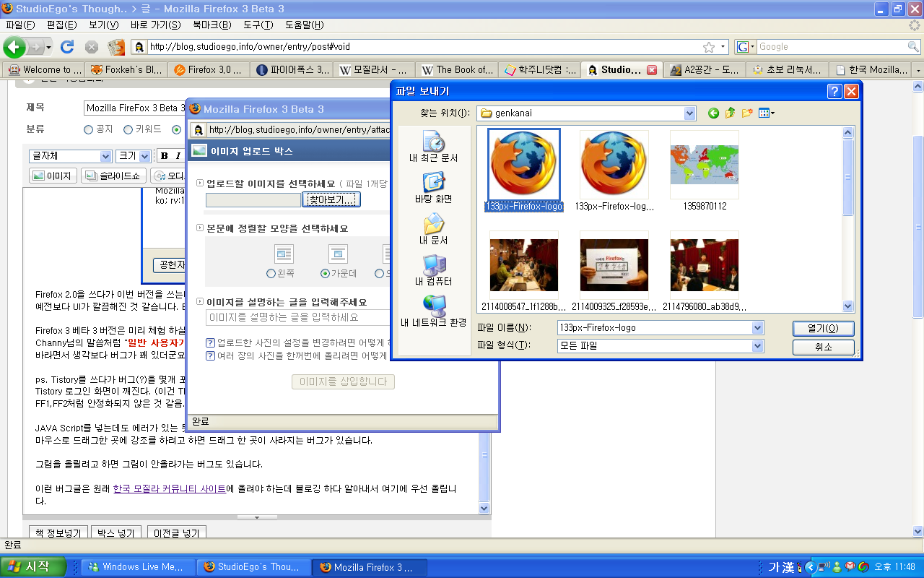This screenshot has width=924, height=578.
Task: Click the help question-mark button in file dialog
Action: coord(834,91)
